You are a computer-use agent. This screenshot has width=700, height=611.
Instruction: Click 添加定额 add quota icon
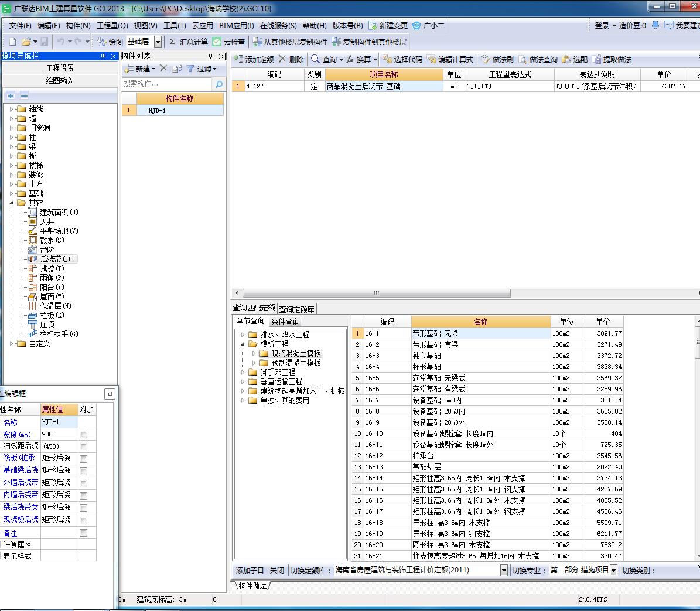(x=238, y=59)
